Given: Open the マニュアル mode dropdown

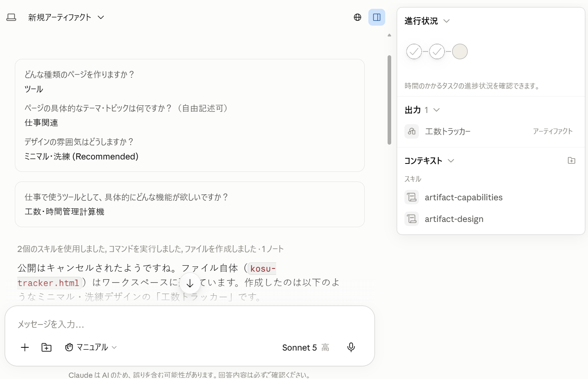Looking at the screenshot, I should click(91, 347).
